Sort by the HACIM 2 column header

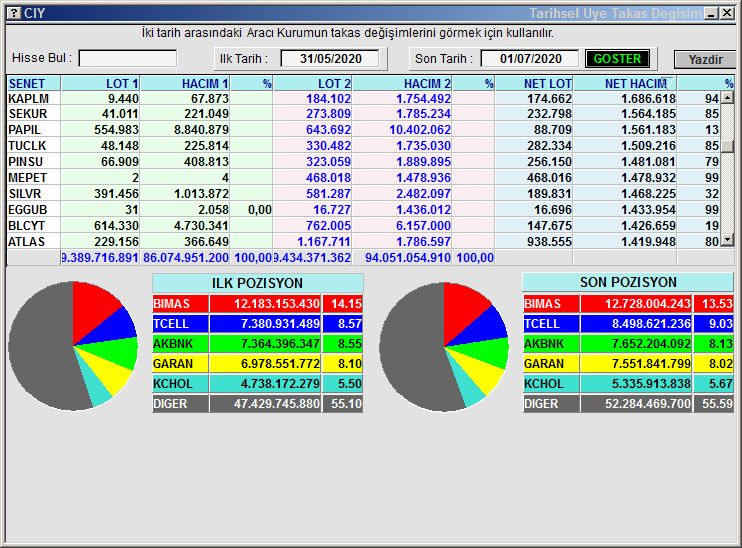(x=402, y=83)
